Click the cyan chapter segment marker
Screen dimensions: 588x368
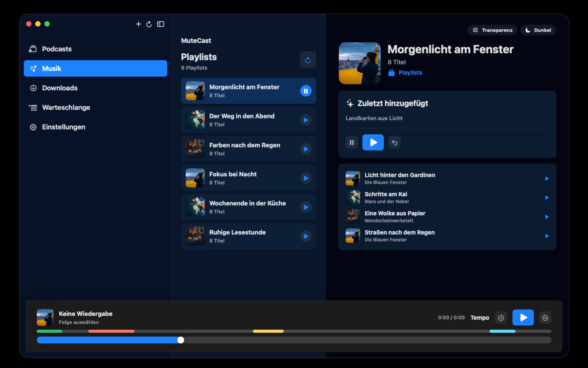(x=502, y=331)
